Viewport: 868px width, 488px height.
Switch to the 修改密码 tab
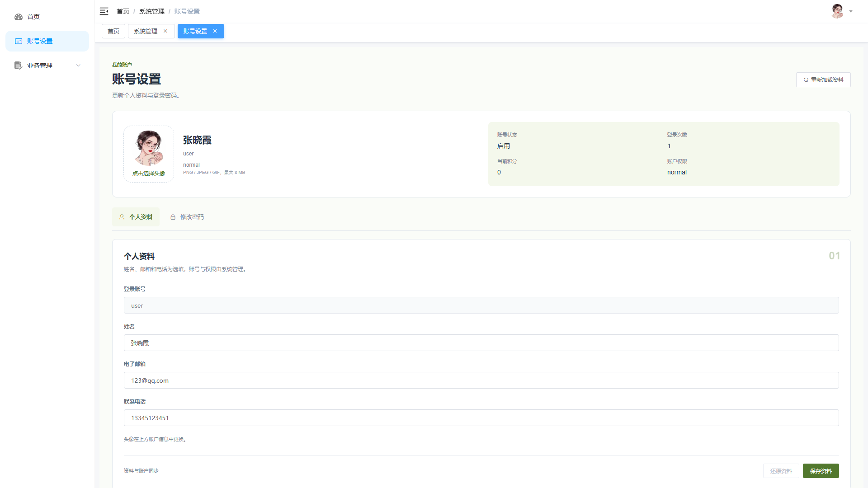(187, 217)
